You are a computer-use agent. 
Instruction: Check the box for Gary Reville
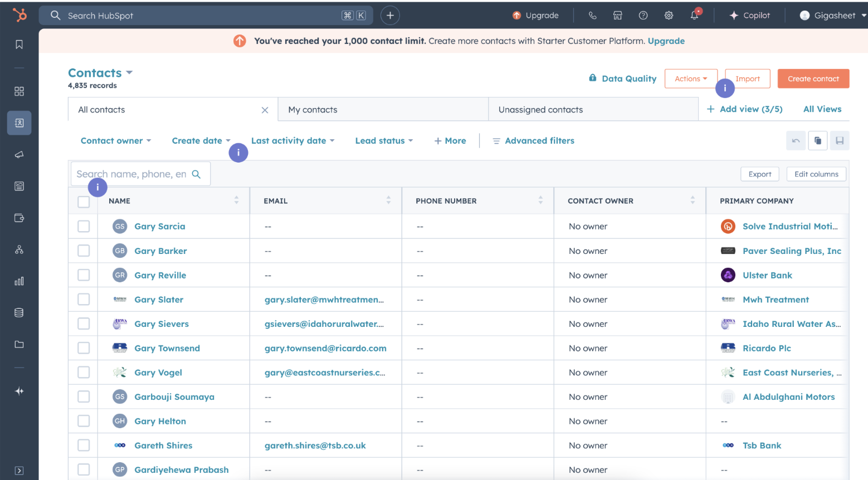pyautogui.click(x=84, y=275)
